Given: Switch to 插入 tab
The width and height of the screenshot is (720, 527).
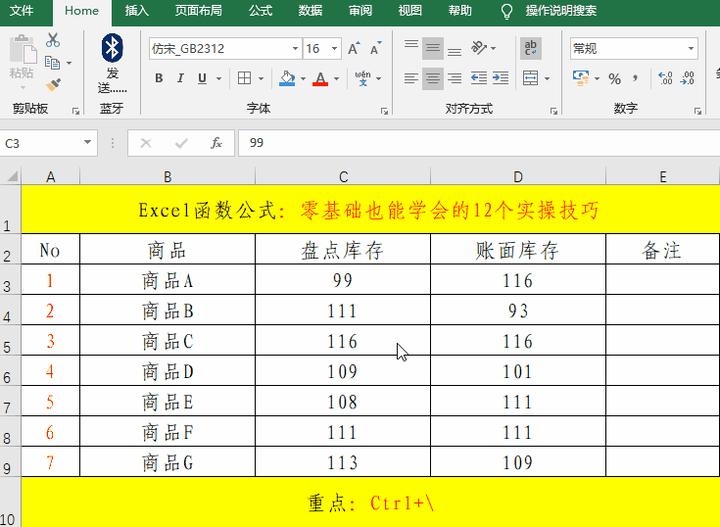Looking at the screenshot, I should coord(137,11).
